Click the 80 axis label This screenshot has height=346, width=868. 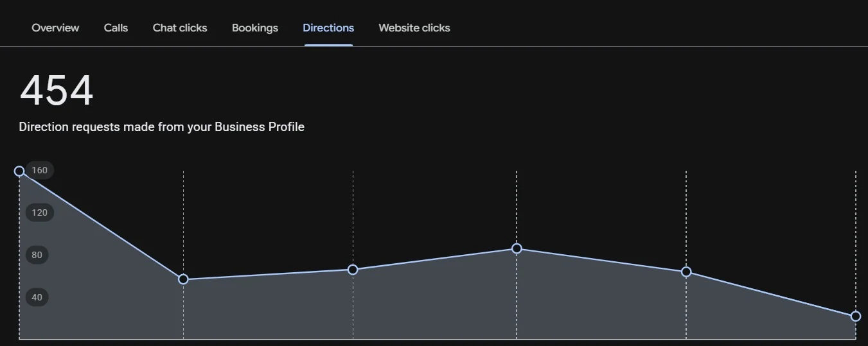pos(37,255)
